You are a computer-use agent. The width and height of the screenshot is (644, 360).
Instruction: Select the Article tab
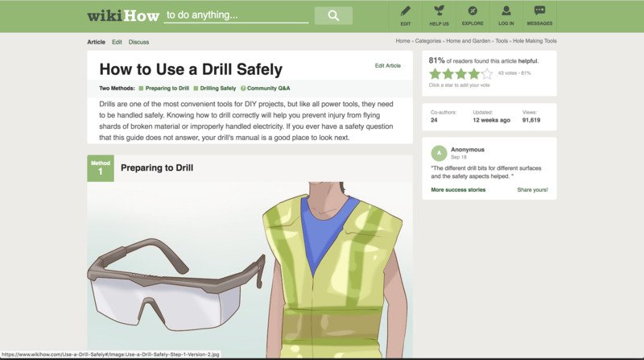[x=96, y=42]
